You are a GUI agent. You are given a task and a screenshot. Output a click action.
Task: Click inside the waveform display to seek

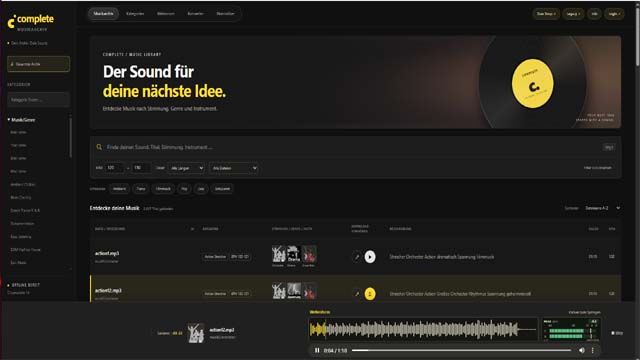(423, 329)
